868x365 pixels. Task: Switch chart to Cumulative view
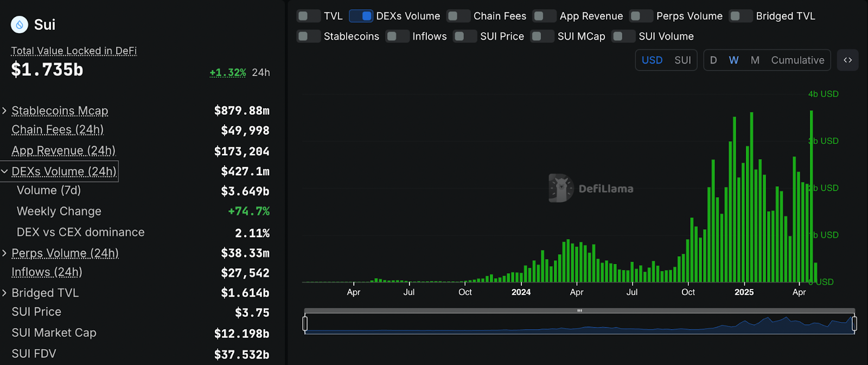[x=797, y=60]
